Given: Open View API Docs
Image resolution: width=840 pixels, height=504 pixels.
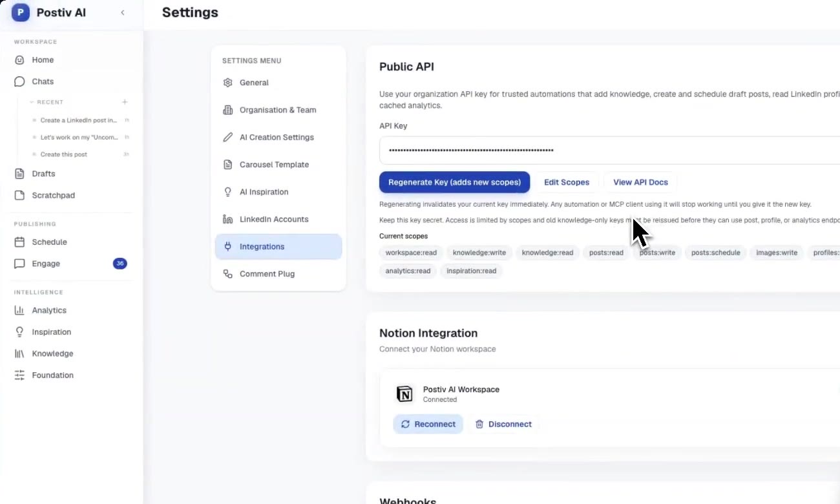Looking at the screenshot, I should 640,182.
